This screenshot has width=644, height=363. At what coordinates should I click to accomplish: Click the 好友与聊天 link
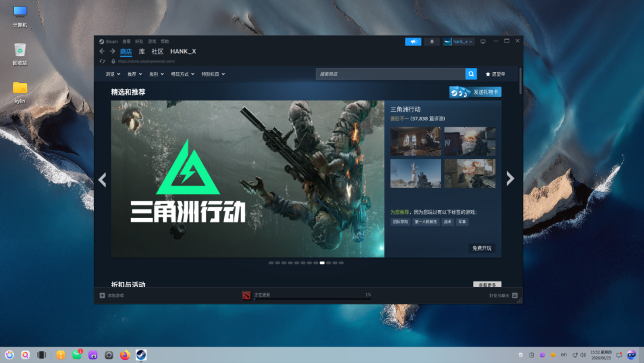click(499, 296)
